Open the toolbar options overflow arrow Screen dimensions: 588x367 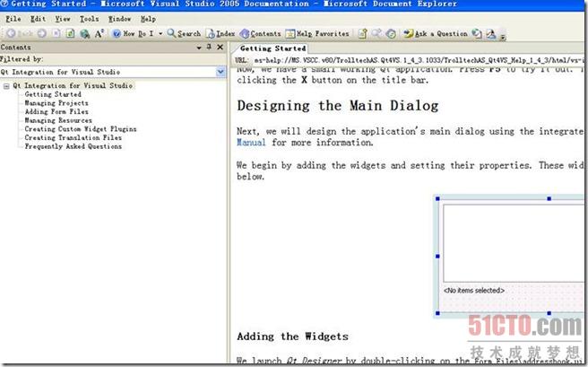tap(503, 36)
